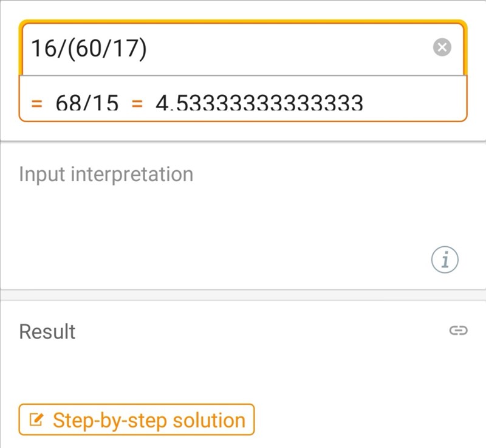This screenshot has width=486, height=448.
Task: Open the Step-by-step solution
Action: [x=137, y=420]
